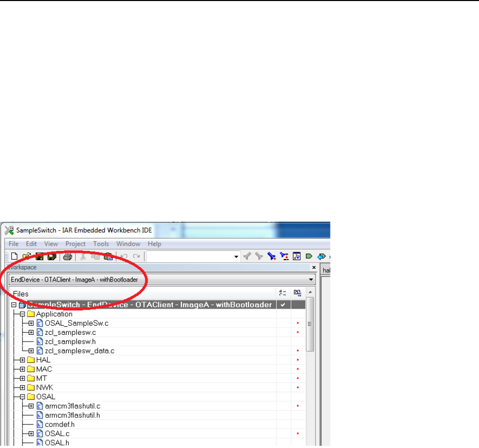This screenshot has height=448, width=479.
Task: Cut selection with the scissors icon
Action: (83, 256)
